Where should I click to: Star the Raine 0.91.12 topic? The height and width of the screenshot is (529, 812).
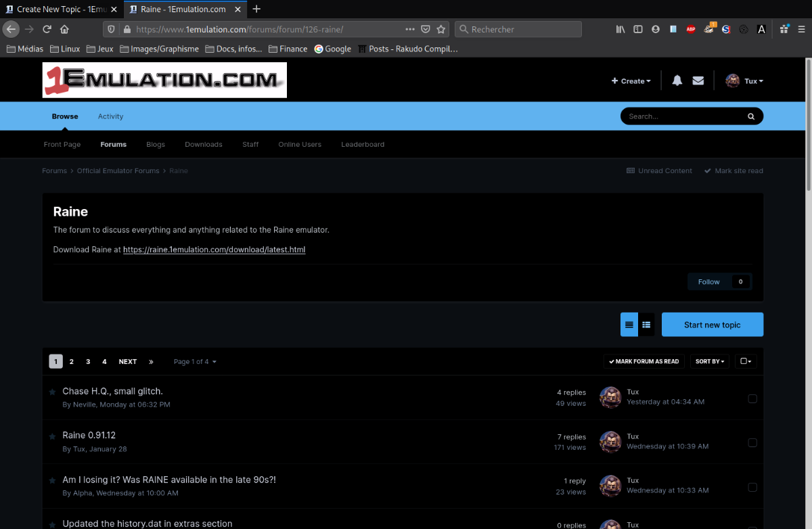coord(52,436)
